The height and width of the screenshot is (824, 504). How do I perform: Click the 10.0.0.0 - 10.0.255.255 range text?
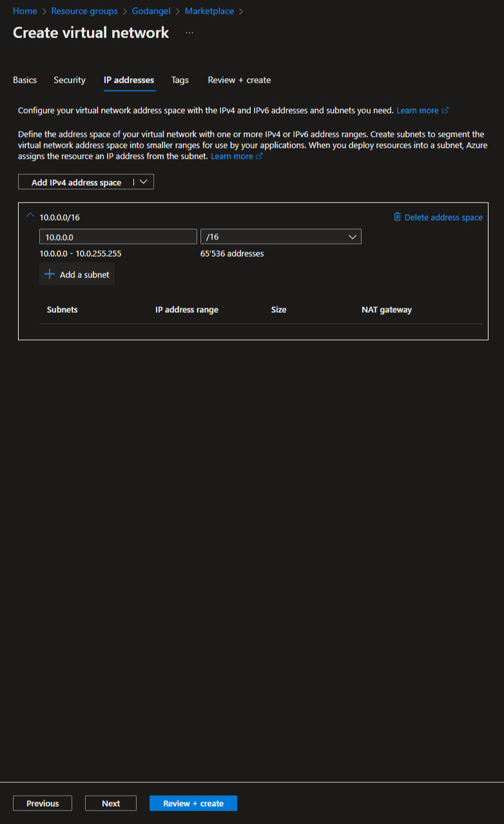[81, 253]
